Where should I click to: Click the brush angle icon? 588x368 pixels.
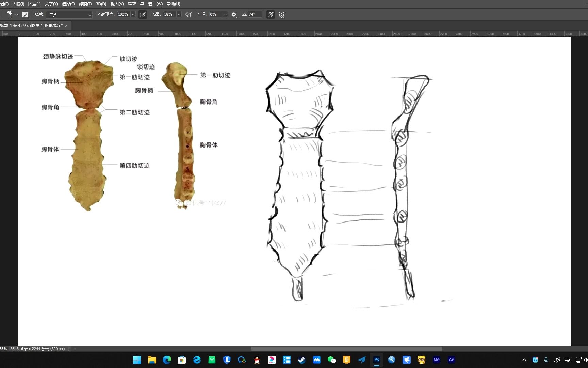(244, 14)
